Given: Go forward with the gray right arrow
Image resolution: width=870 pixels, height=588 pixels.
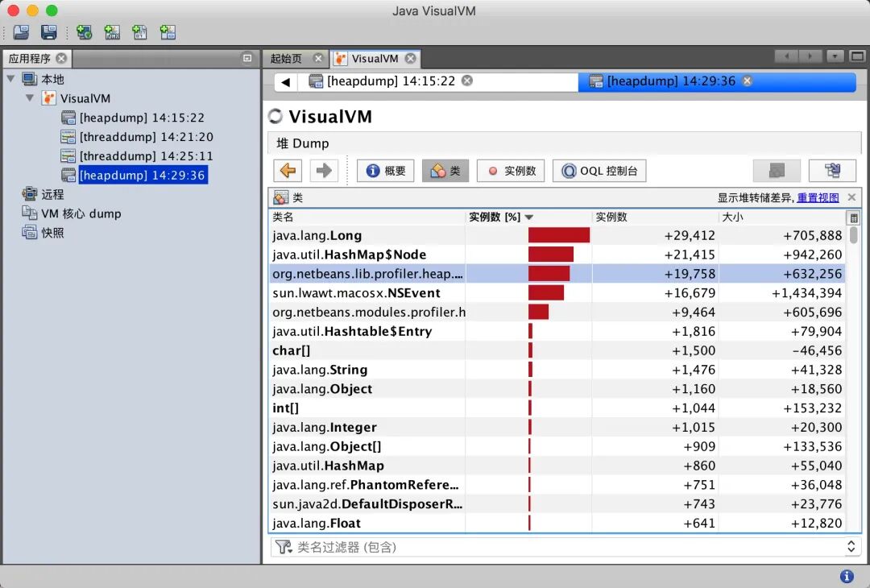Looking at the screenshot, I should (x=324, y=170).
